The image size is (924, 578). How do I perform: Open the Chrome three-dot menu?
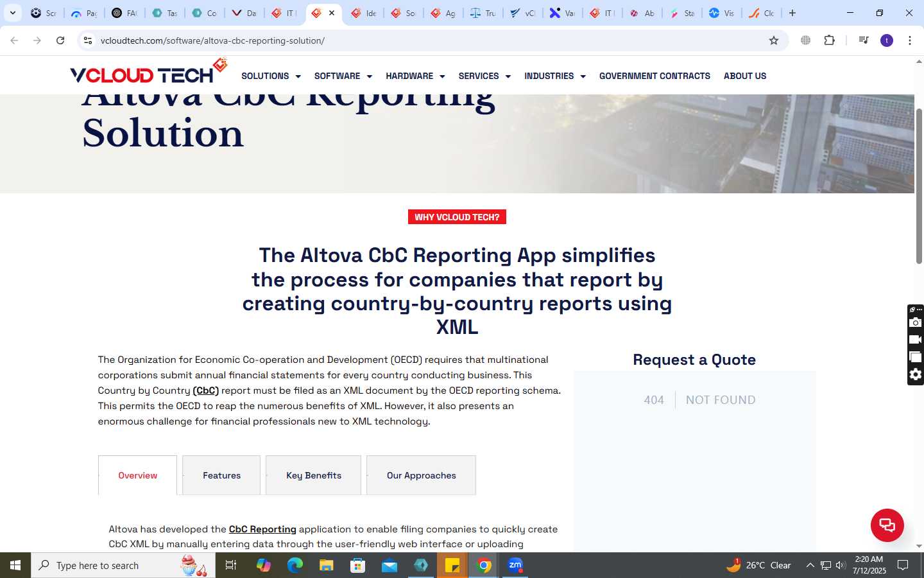[910, 40]
